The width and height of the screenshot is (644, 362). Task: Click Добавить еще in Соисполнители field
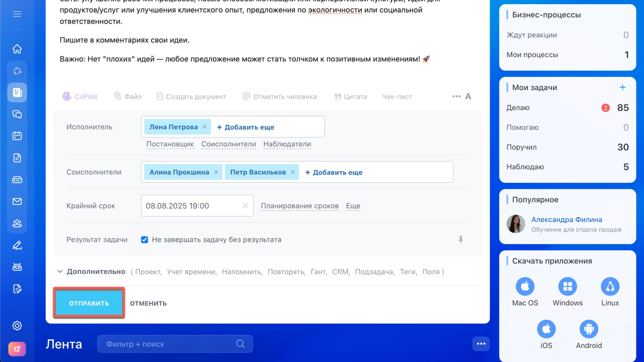334,172
